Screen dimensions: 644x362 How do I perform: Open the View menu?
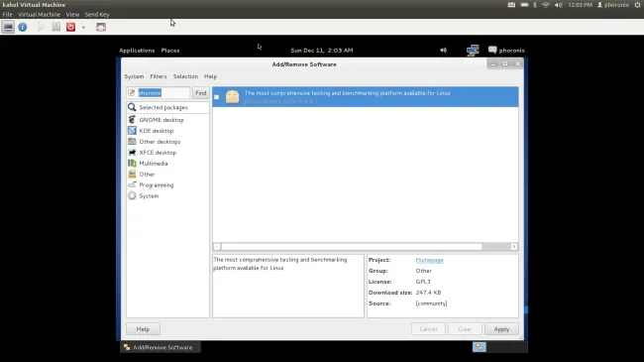[x=72, y=15]
